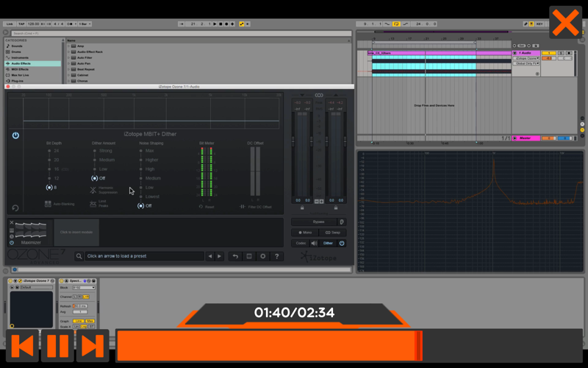Viewport: 588px width, 368px height.
Task: Expand the Audio Effect Rack folder
Action: click(x=68, y=52)
